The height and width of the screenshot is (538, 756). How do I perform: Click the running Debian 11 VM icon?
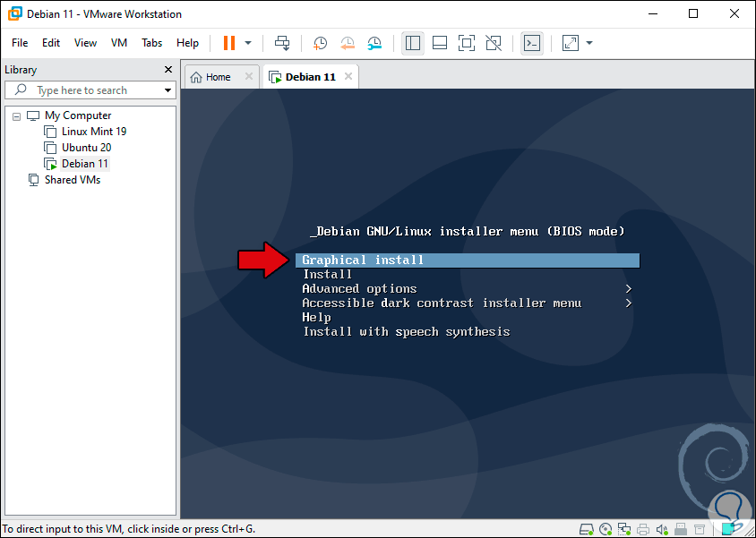coord(50,164)
